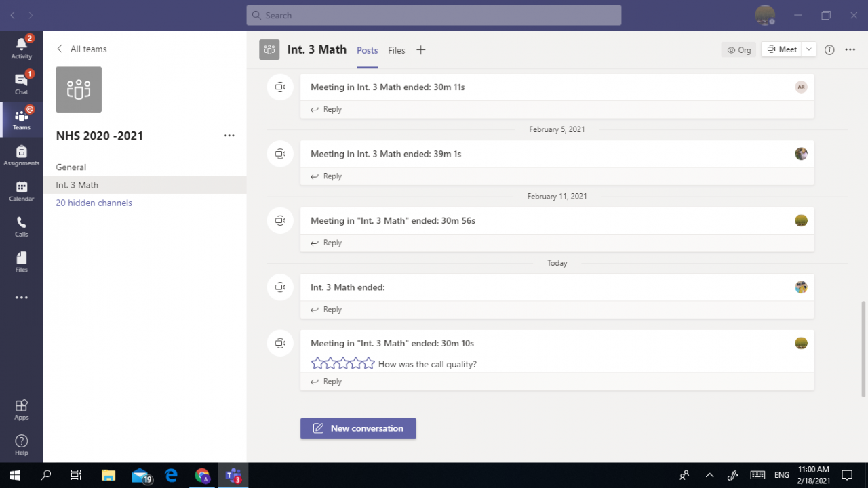Screen dimensions: 868x488
Task: Reply to the 30m 56s meeting post
Action: tap(326, 243)
